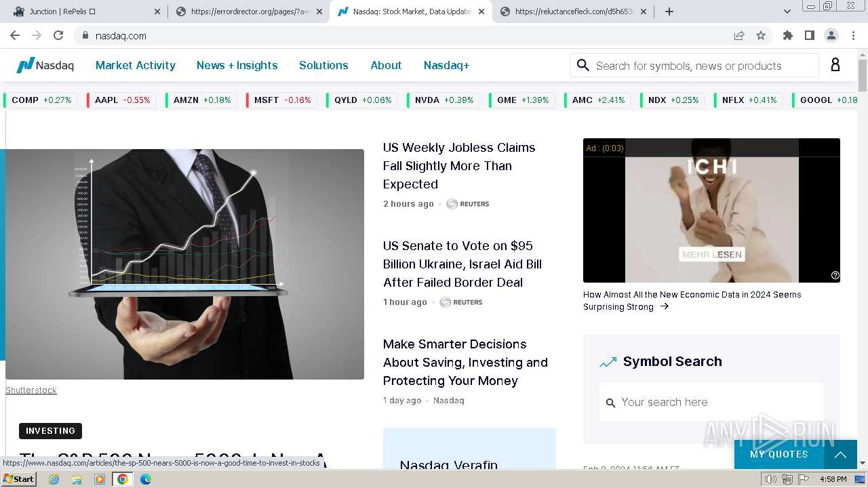Image resolution: width=868 pixels, height=488 pixels.
Task: Click the Nasdaq logo
Action: coord(45,65)
